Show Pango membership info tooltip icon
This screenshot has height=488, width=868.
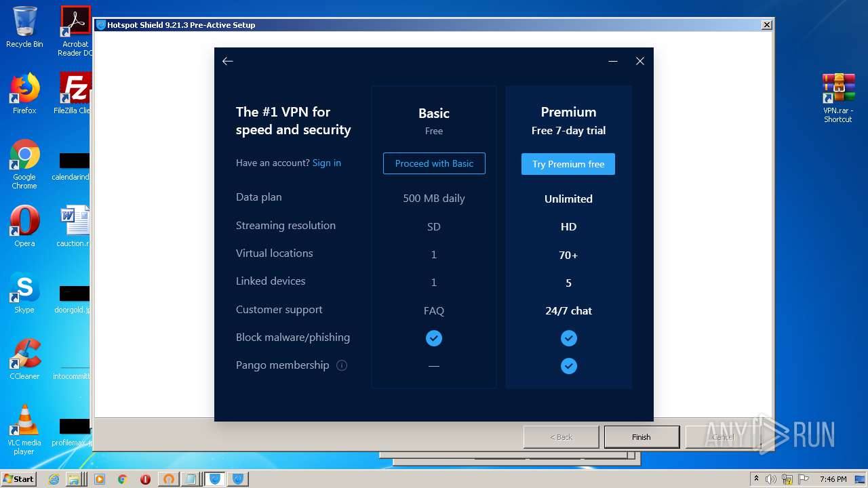click(x=342, y=365)
